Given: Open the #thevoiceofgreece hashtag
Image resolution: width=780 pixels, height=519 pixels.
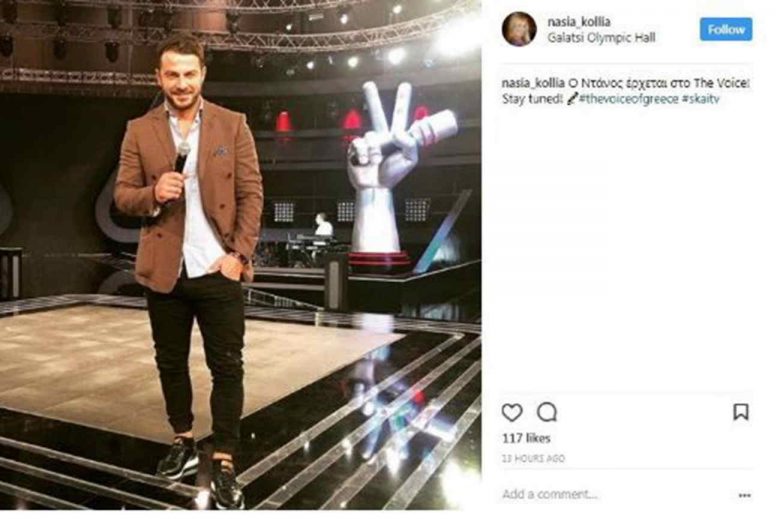Looking at the screenshot, I should 628,99.
